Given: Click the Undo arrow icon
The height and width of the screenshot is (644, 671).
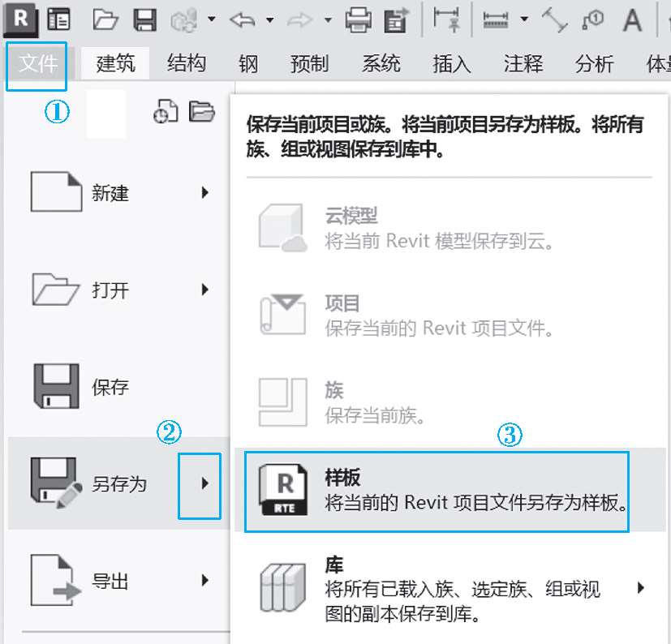Looking at the screenshot, I should (243, 20).
